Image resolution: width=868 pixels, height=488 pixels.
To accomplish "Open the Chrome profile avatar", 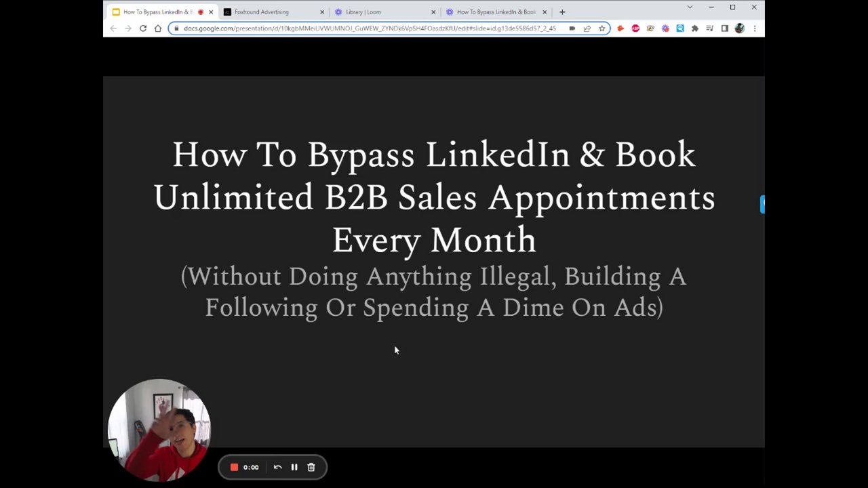I will [740, 28].
